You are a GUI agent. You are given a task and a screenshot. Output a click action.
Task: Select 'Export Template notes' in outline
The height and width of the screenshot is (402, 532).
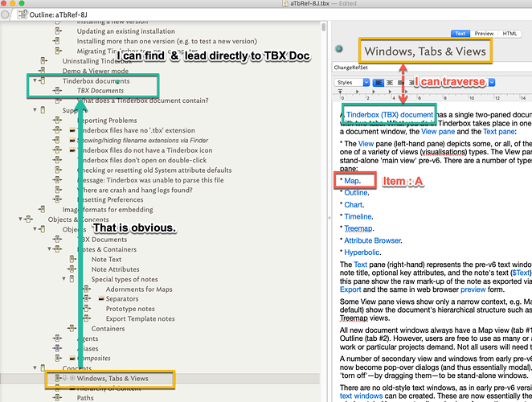141,318
